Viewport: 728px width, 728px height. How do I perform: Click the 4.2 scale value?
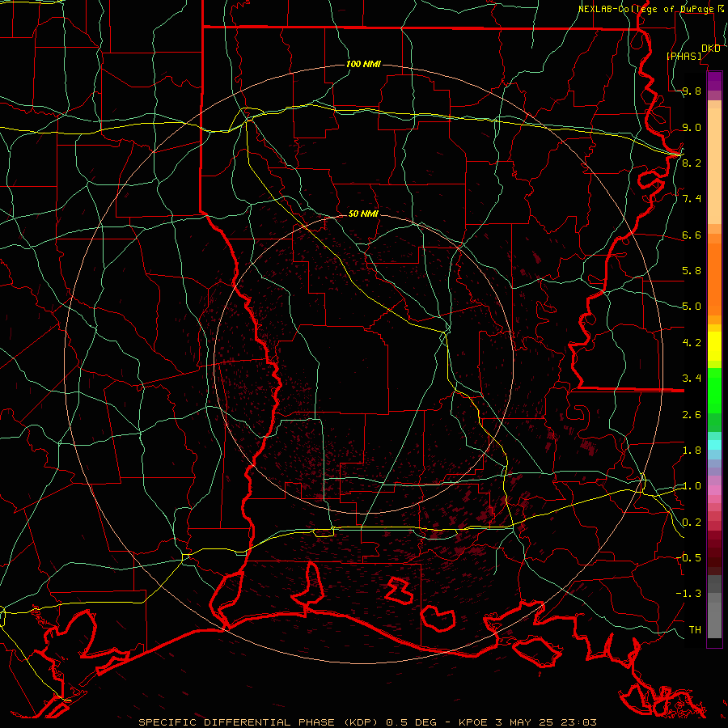(692, 343)
